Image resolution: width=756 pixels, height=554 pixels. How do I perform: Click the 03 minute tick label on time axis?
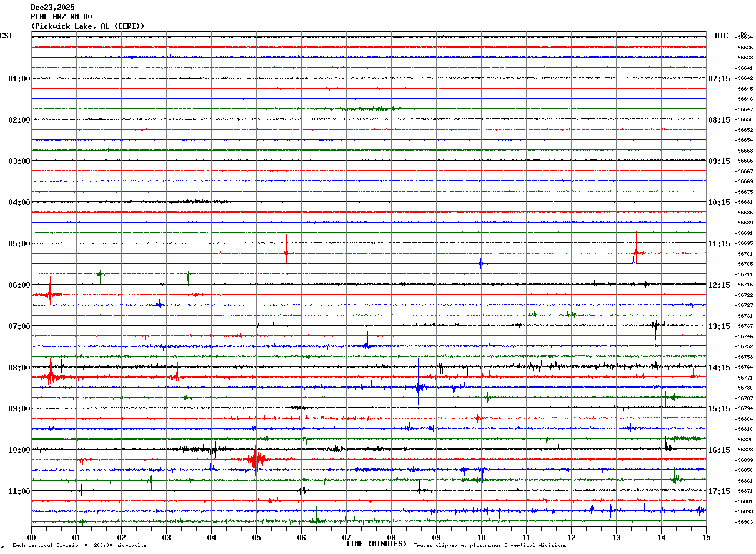pyautogui.click(x=166, y=537)
